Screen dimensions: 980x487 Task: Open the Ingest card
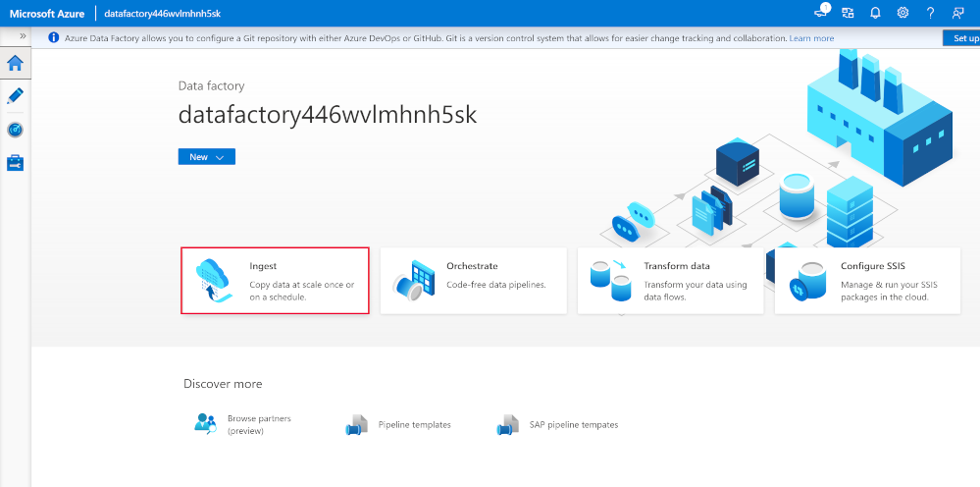275,281
